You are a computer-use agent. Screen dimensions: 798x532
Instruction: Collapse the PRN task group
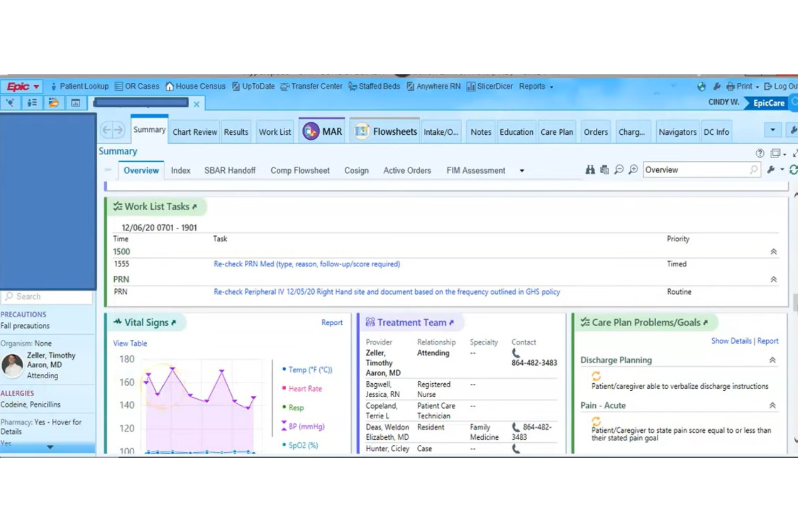[773, 279]
